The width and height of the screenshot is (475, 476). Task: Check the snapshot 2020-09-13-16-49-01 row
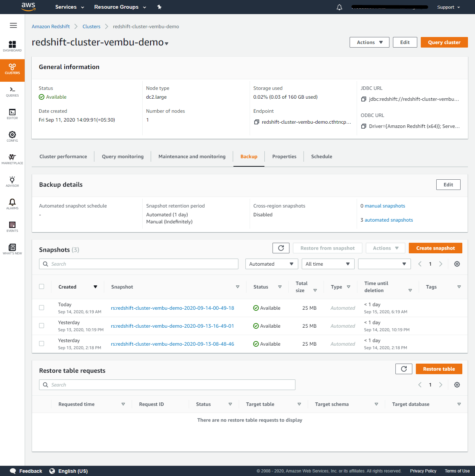pyautogui.click(x=42, y=326)
